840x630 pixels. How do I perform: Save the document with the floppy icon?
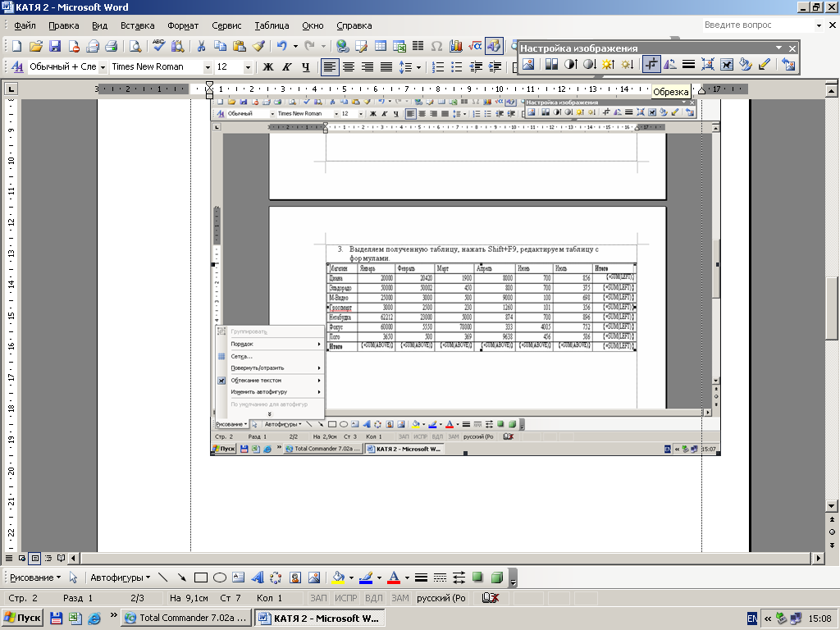[55, 47]
